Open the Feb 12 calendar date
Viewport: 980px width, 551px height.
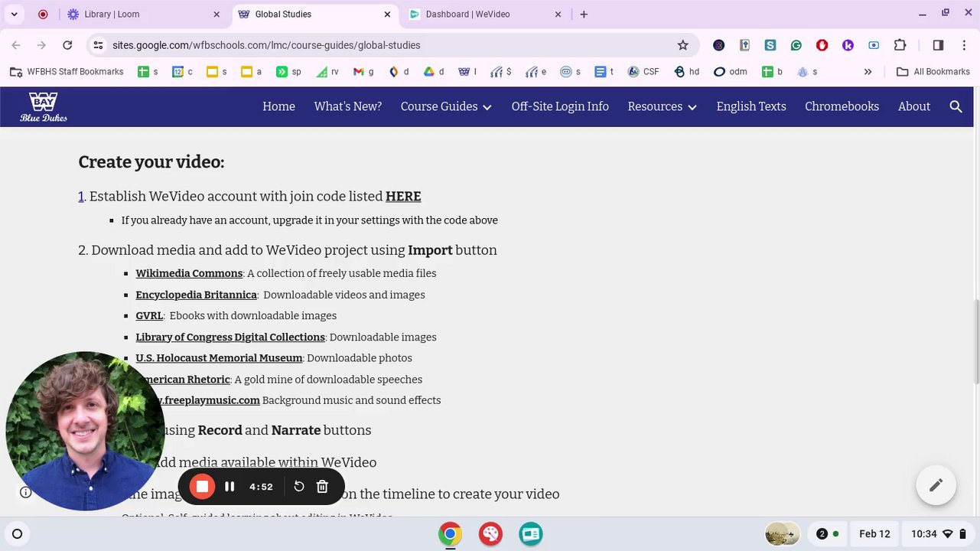874,534
